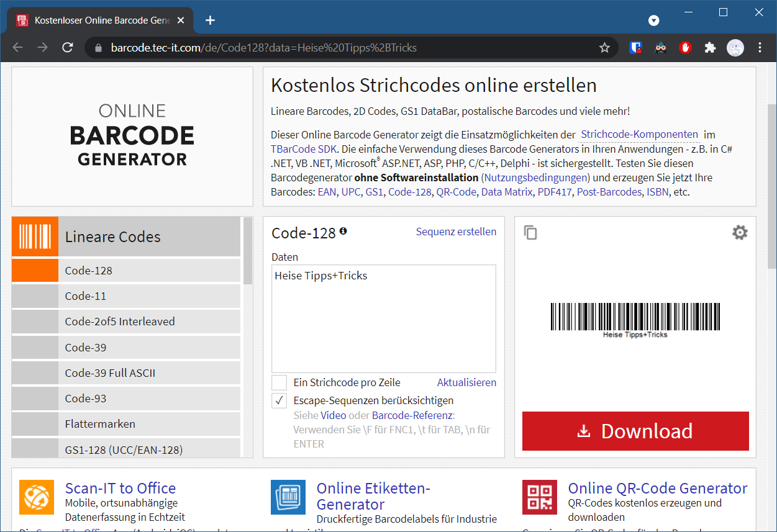
Task: Click the masked face extension icon
Action: pyautogui.click(x=661, y=48)
